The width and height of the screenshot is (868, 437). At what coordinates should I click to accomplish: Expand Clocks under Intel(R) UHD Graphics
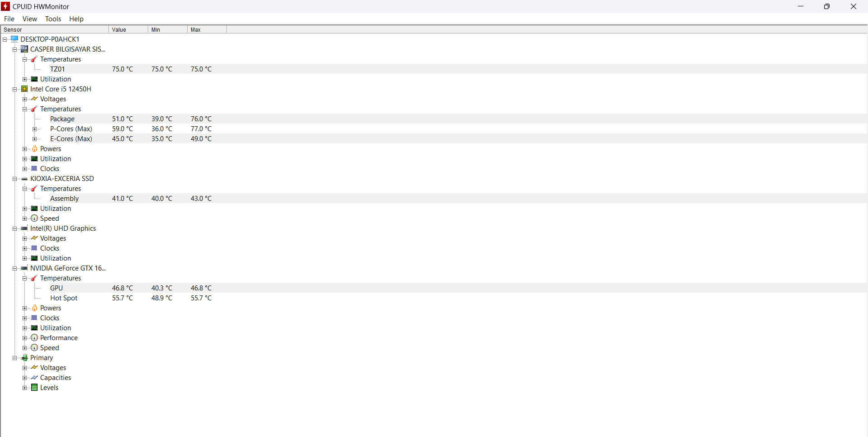click(24, 248)
